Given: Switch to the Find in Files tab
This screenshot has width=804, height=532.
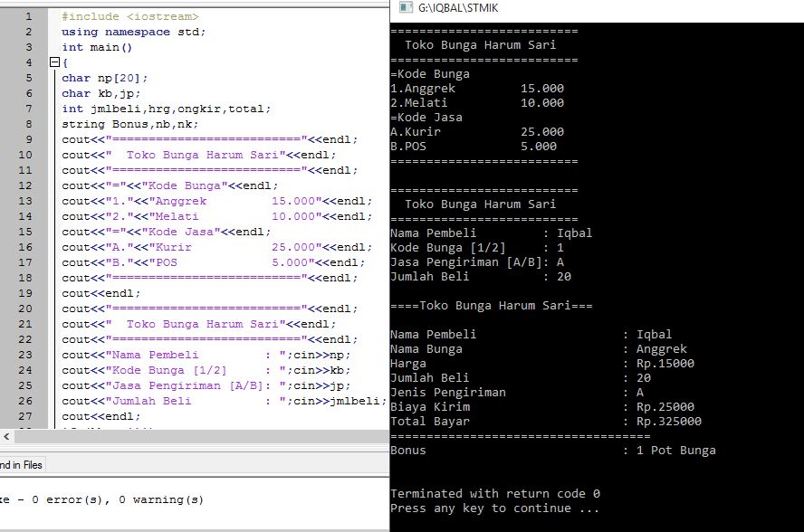Looking at the screenshot, I should coord(18,465).
